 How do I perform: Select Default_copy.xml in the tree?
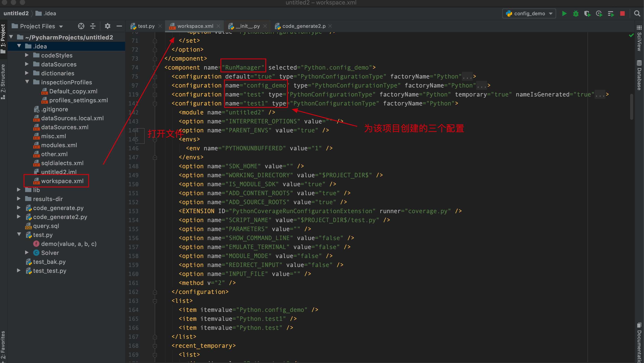[x=73, y=91]
